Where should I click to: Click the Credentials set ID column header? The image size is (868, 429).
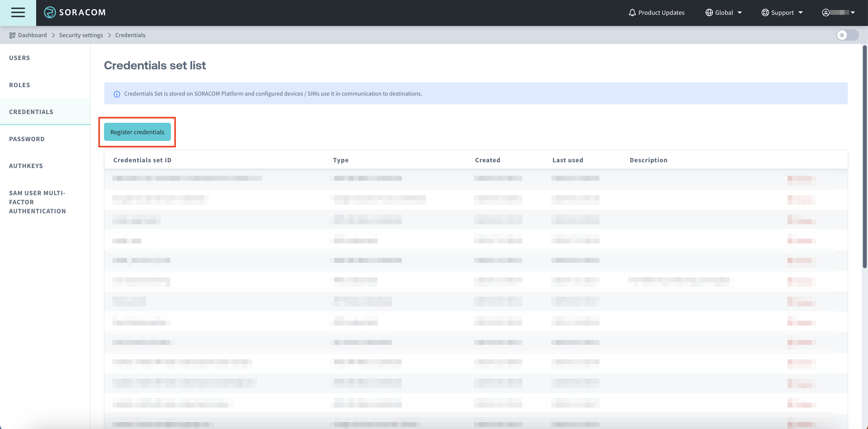[x=142, y=160]
